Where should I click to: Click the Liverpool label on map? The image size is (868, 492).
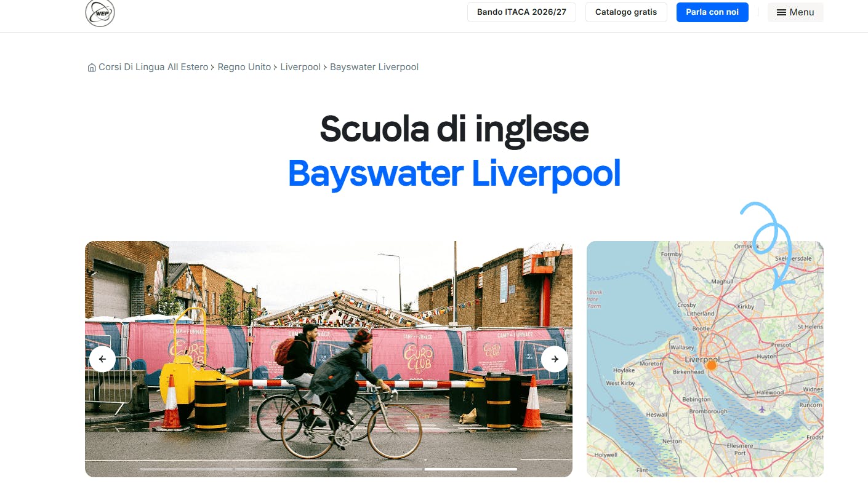click(702, 360)
